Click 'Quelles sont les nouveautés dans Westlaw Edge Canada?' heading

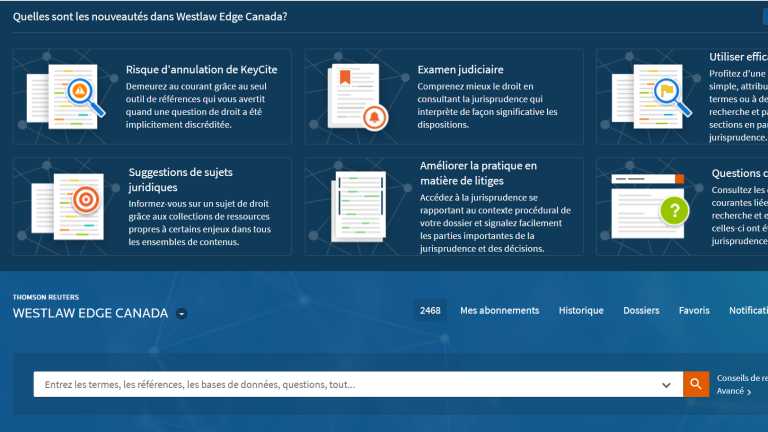click(x=150, y=17)
